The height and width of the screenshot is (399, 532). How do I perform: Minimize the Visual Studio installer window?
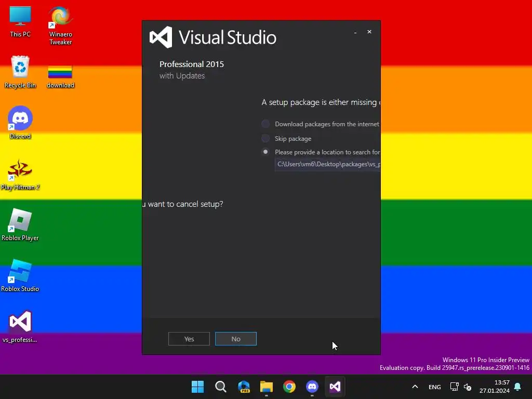click(355, 32)
